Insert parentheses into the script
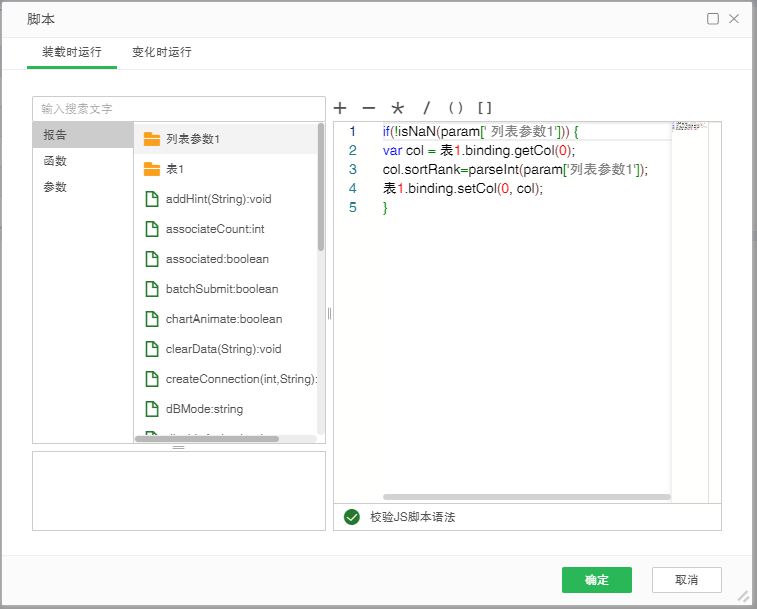The image size is (757, 609). 456,108
